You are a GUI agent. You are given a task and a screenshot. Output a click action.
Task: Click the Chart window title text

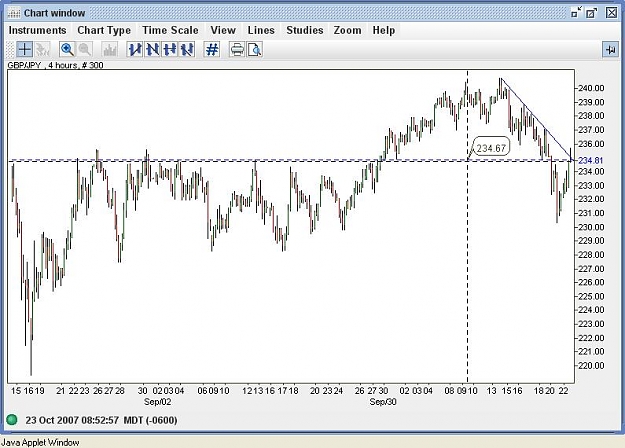click(55, 13)
